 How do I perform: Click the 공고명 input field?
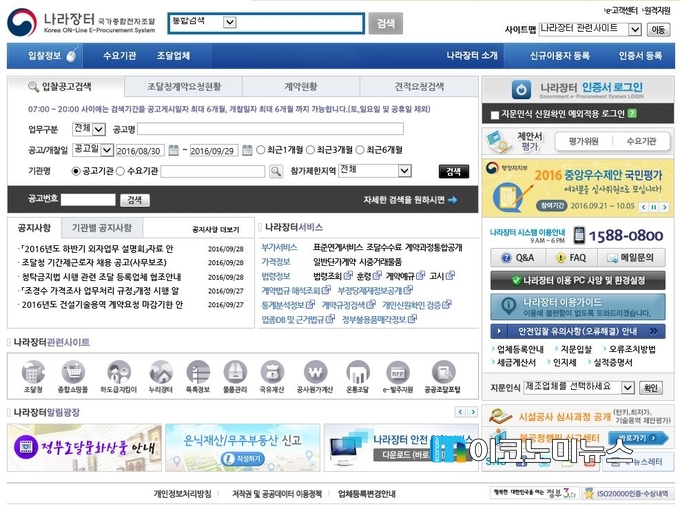click(x=271, y=129)
